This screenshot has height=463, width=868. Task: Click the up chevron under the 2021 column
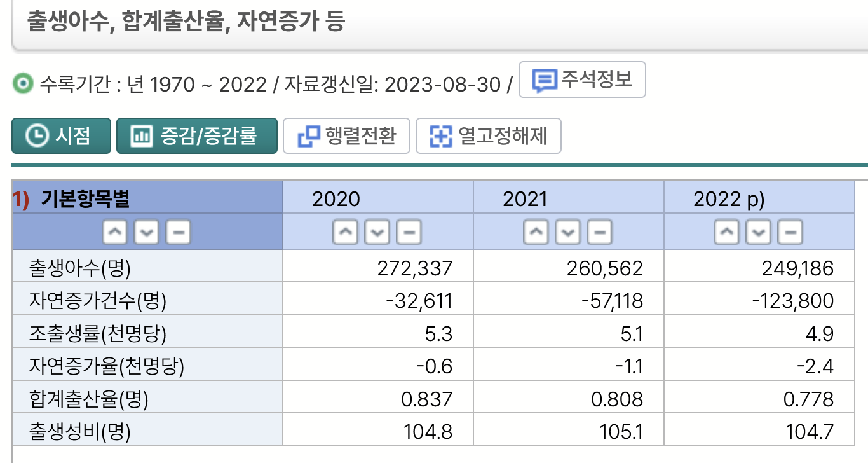536,231
